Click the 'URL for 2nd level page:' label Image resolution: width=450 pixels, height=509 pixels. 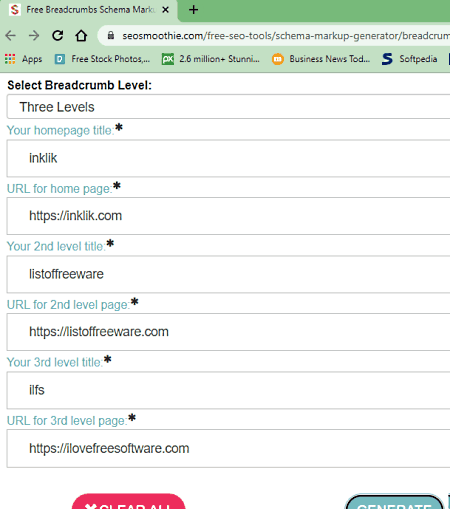[x=68, y=305]
